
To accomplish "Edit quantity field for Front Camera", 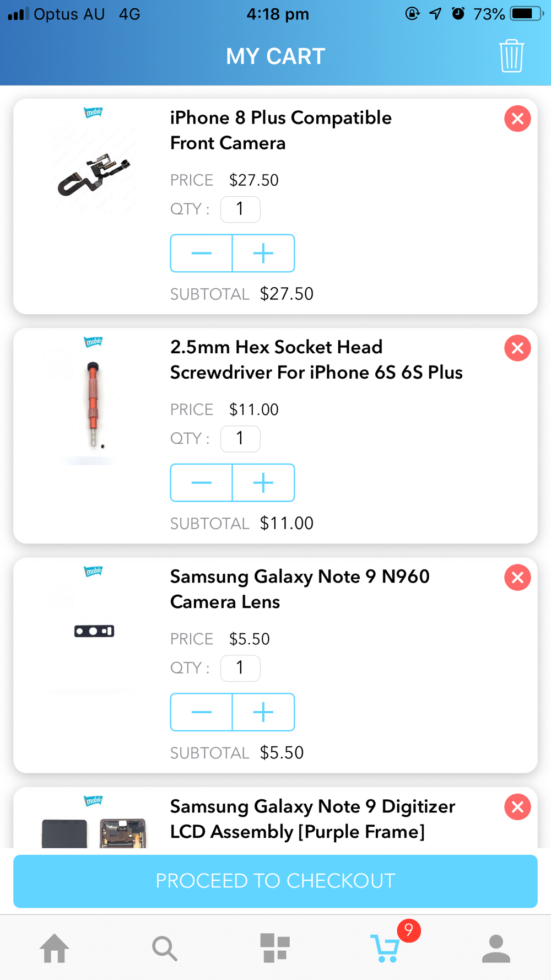I will [240, 209].
